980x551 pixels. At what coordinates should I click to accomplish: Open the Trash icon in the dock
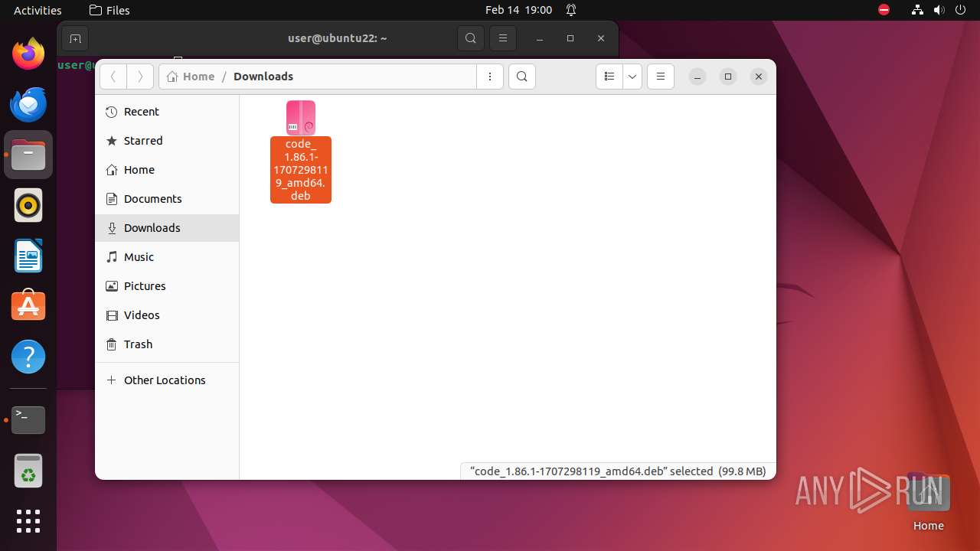[28, 471]
